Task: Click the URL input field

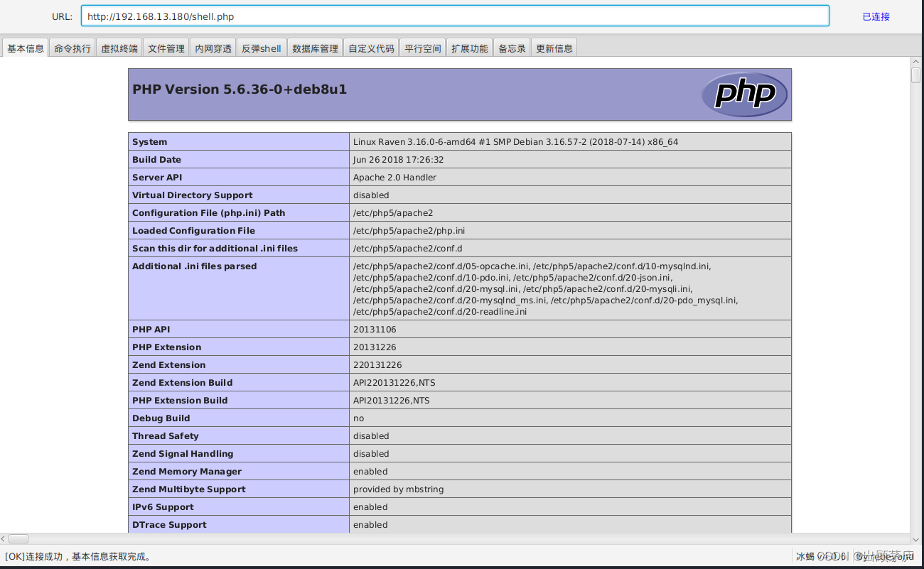Action: coord(455,16)
